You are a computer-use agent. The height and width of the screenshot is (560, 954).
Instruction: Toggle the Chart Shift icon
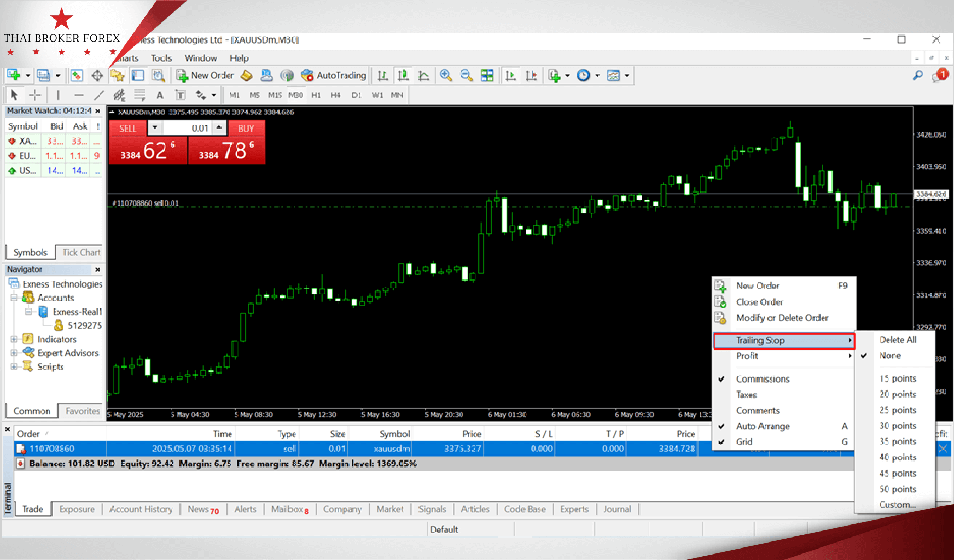coord(531,75)
